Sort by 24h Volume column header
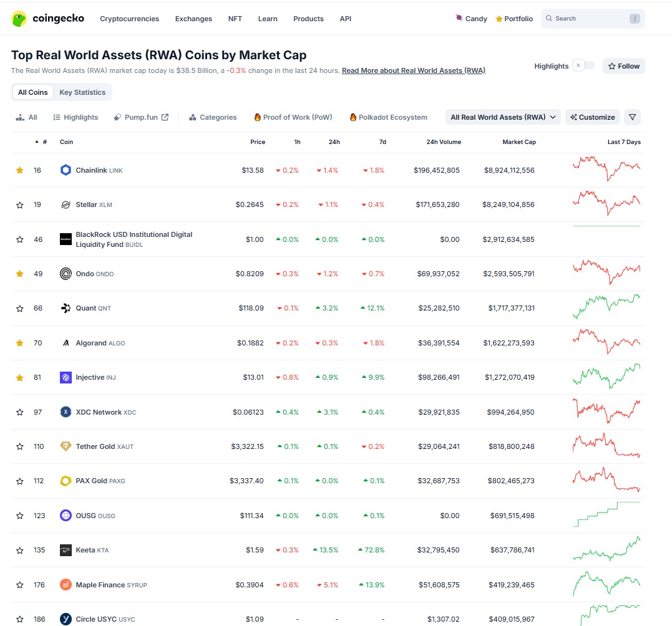Viewport: 672px width, 626px height. coord(444,142)
